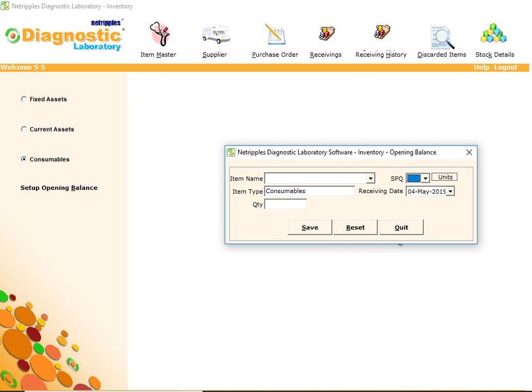Close the Opening Balance dialog
Screen dimensions: 532x392
(469, 153)
